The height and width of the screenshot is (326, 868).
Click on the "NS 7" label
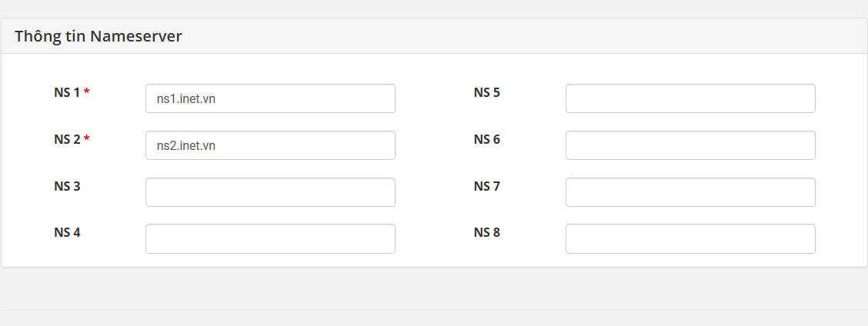click(486, 187)
